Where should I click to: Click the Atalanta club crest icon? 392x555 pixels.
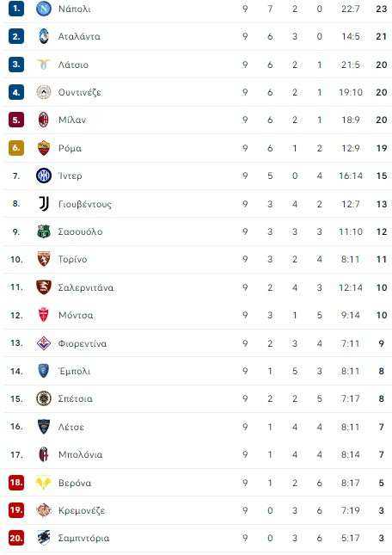(x=44, y=36)
